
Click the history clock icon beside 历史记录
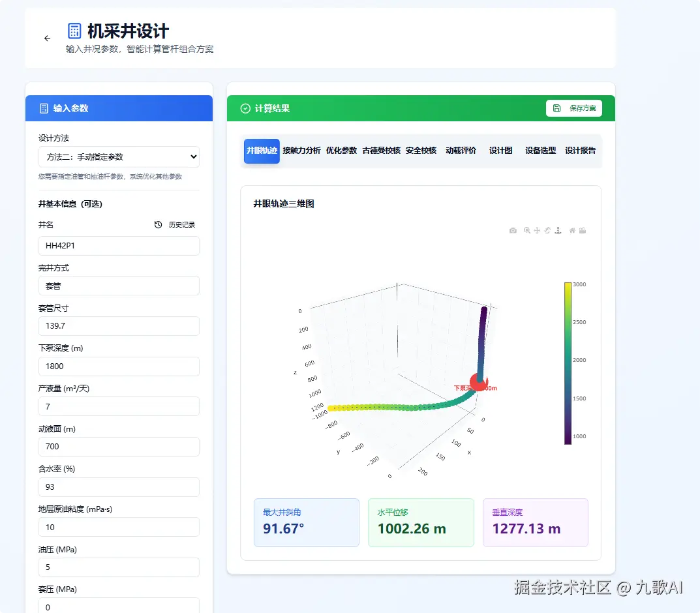point(158,224)
